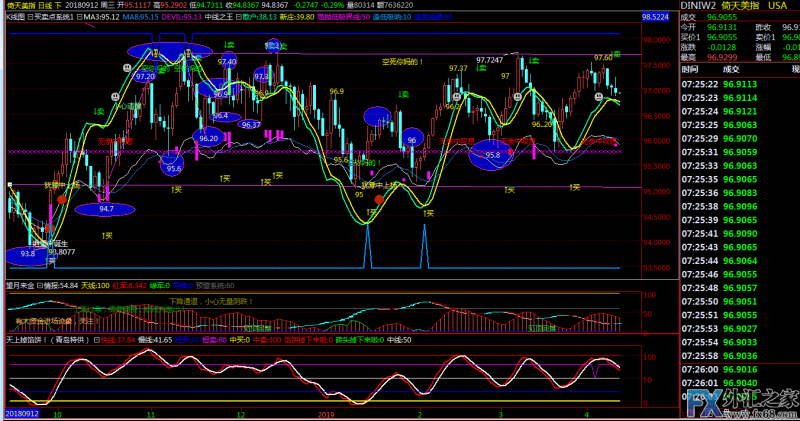Select the 07:26:00 tick row

[740, 369]
